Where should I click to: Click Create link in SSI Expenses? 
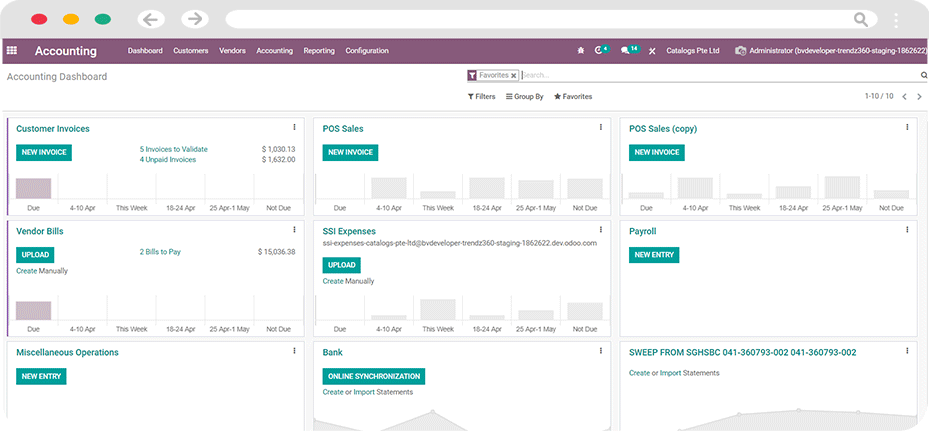coord(333,281)
